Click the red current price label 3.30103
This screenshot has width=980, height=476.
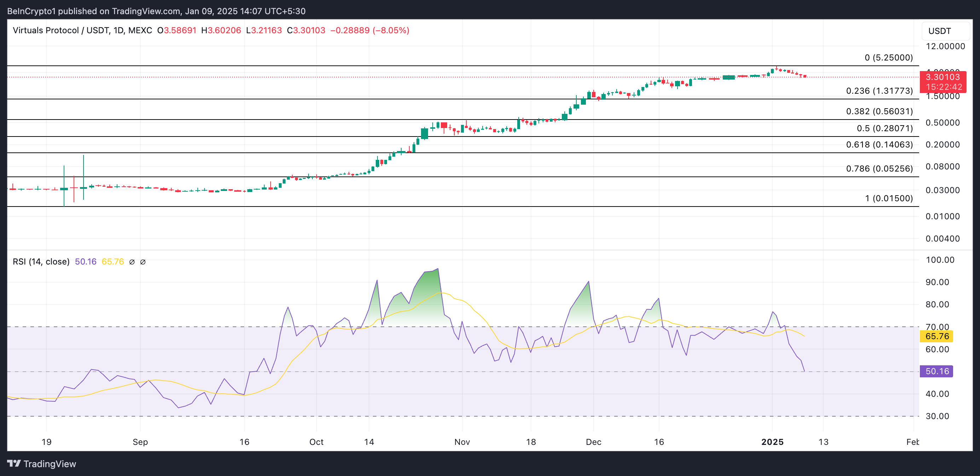point(942,77)
